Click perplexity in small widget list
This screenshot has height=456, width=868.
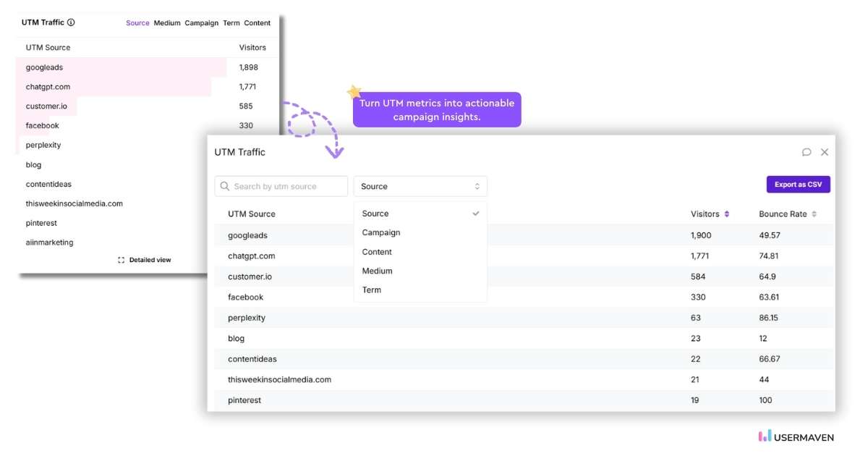[43, 145]
